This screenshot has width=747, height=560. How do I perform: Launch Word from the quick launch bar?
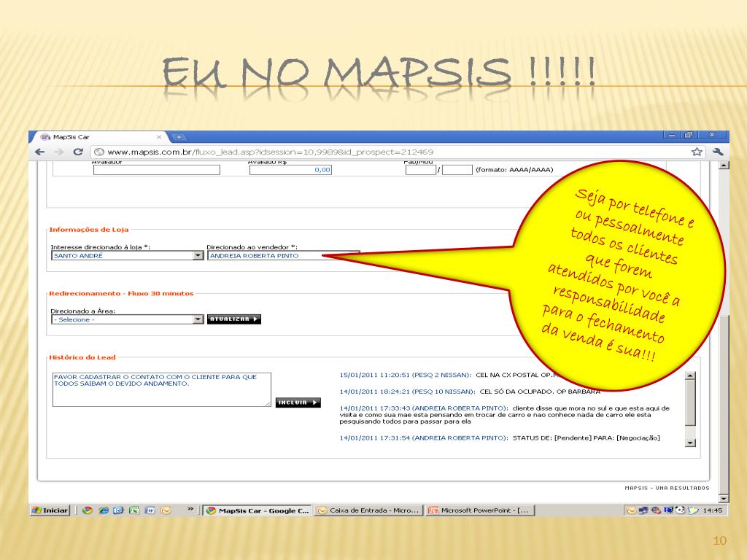click(x=150, y=510)
